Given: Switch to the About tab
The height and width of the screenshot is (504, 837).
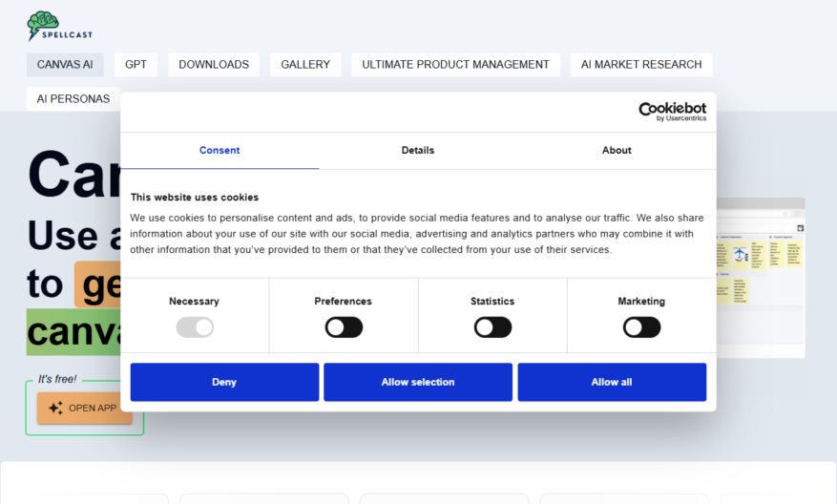Looking at the screenshot, I should click(617, 151).
